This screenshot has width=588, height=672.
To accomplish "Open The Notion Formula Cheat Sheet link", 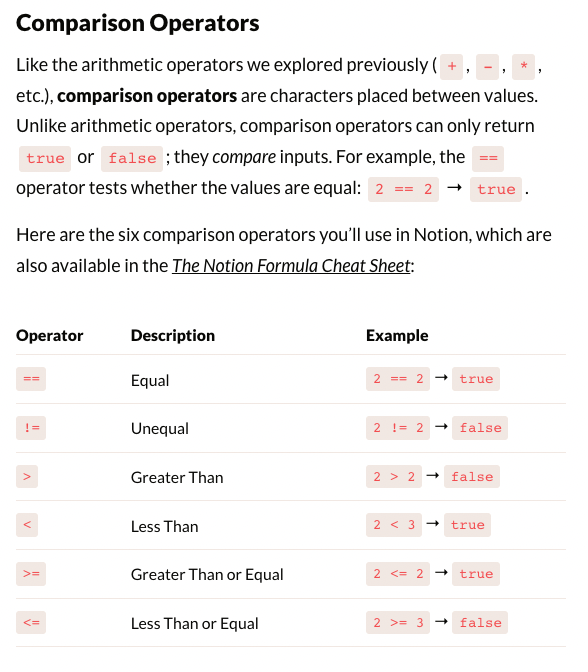I will pyautogui.click(x=291, y=266).
